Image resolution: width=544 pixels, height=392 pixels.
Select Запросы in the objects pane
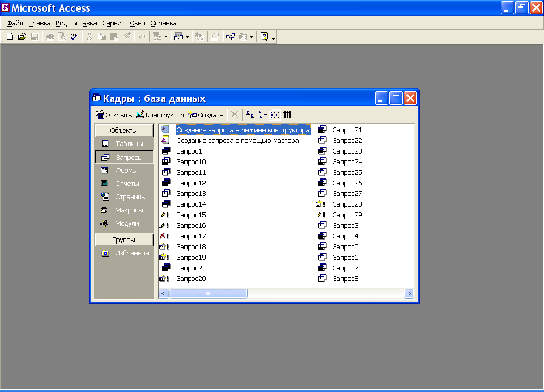(x=124, y=157)
